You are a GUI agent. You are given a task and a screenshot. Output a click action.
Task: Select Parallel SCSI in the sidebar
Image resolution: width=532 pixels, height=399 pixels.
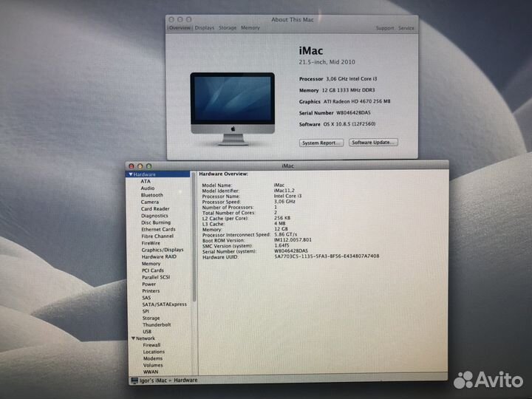pos(156,277)
